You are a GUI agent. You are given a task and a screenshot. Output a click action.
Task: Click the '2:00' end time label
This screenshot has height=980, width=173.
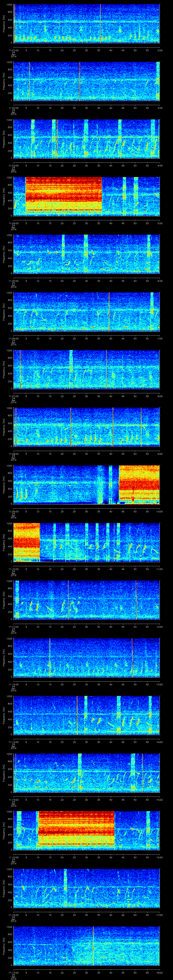click(160, 50)
